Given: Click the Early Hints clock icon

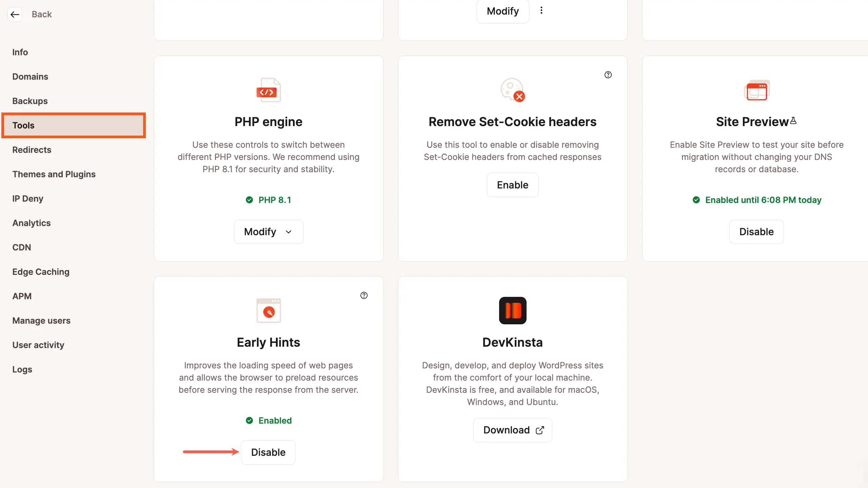Looking at the screenshot, I should [268, 310].
